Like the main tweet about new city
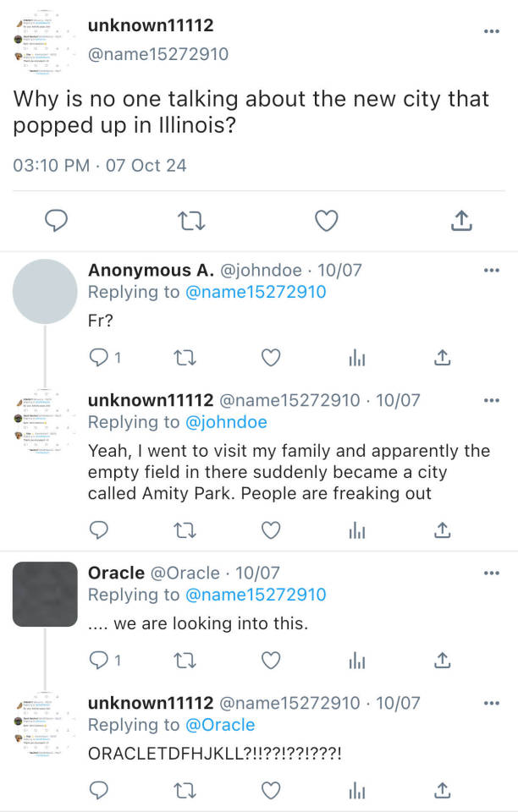The image size is (518, 812). (326, 221)
